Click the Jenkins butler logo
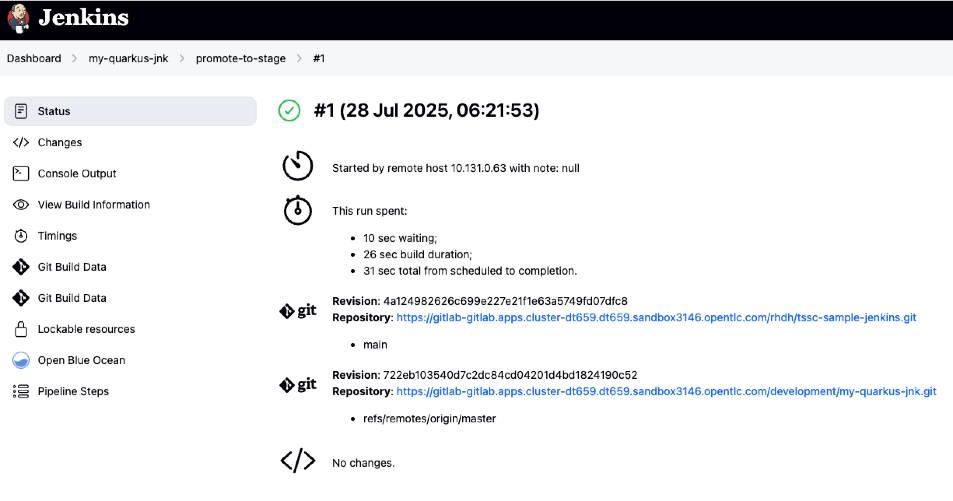 coord(19,18)
